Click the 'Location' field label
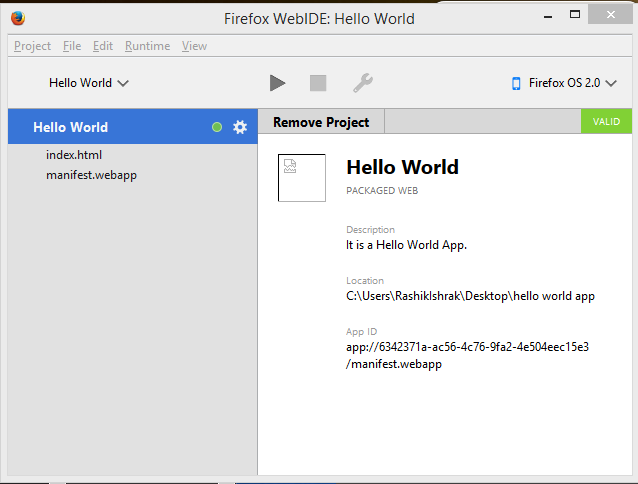The height and width of the screenshot is (484, 638). (x=365, y=281)
